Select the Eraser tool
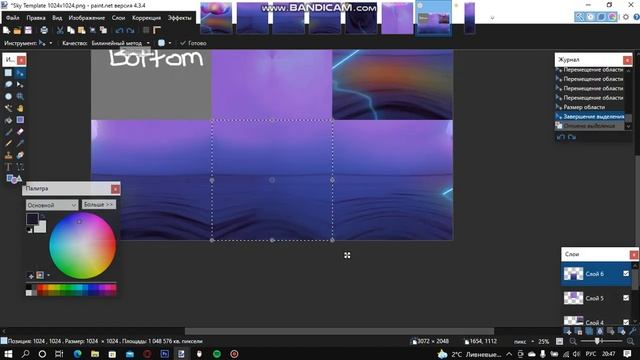 [20, 132]
